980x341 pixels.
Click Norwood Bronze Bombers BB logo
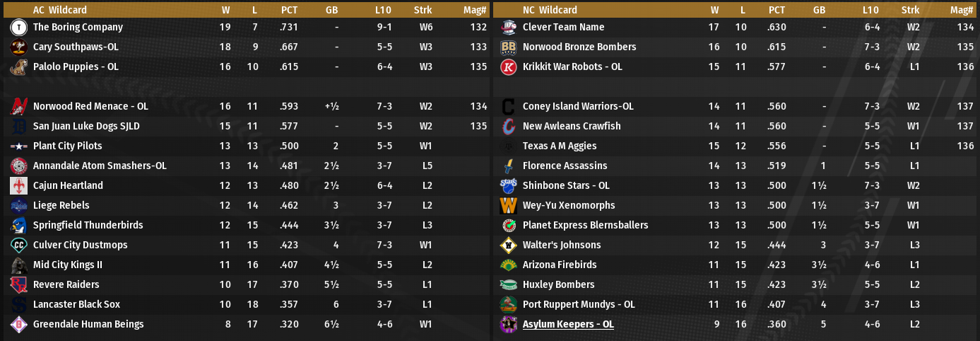coord(508,47)
